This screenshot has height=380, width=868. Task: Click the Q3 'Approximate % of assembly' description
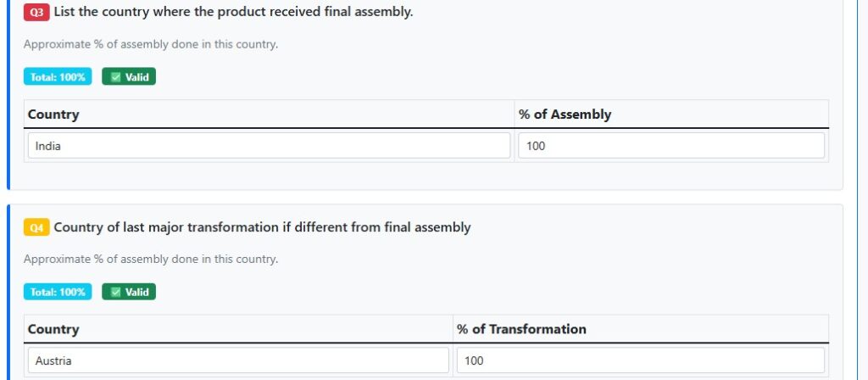[151, 44]
